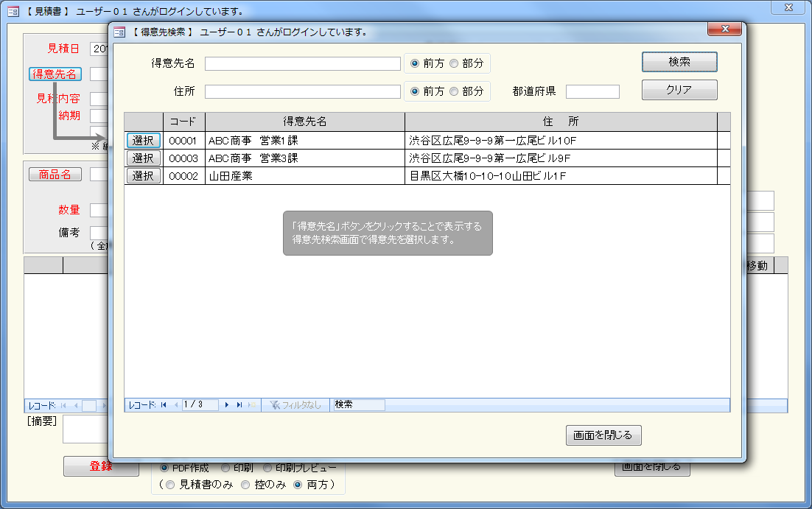The width and height of the screenshot is (812, 509).
Task: Click the new blank record icon
Action: pos(252,405)
